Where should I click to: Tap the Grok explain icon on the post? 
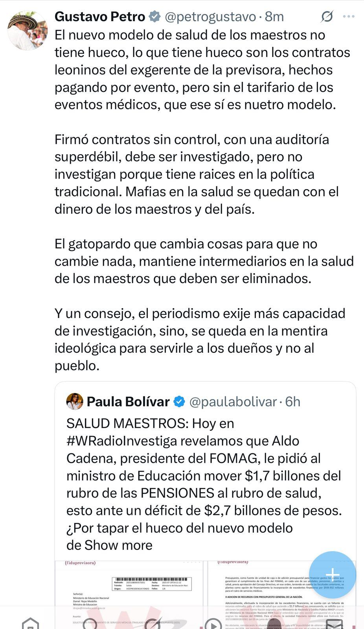[327, 17]
